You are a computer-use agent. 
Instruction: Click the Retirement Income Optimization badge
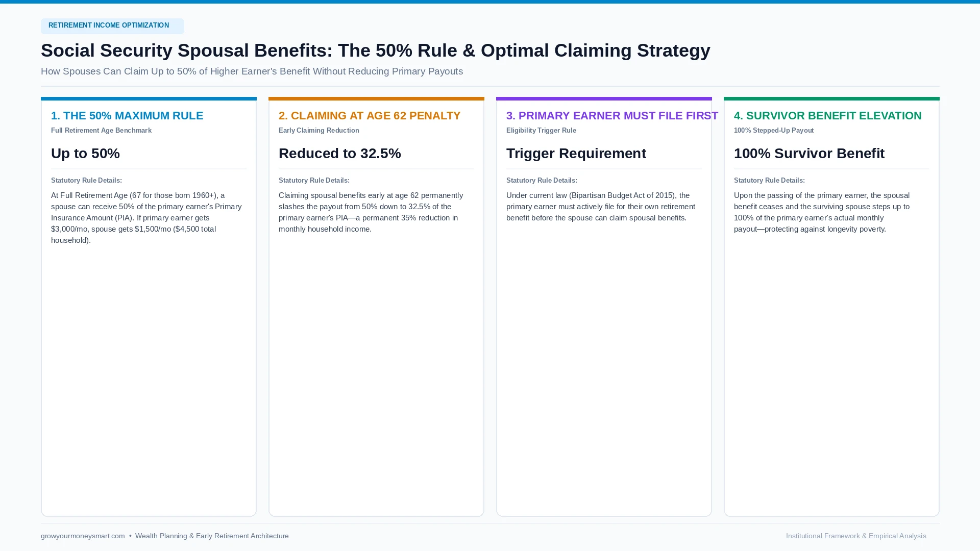point(112,26)
